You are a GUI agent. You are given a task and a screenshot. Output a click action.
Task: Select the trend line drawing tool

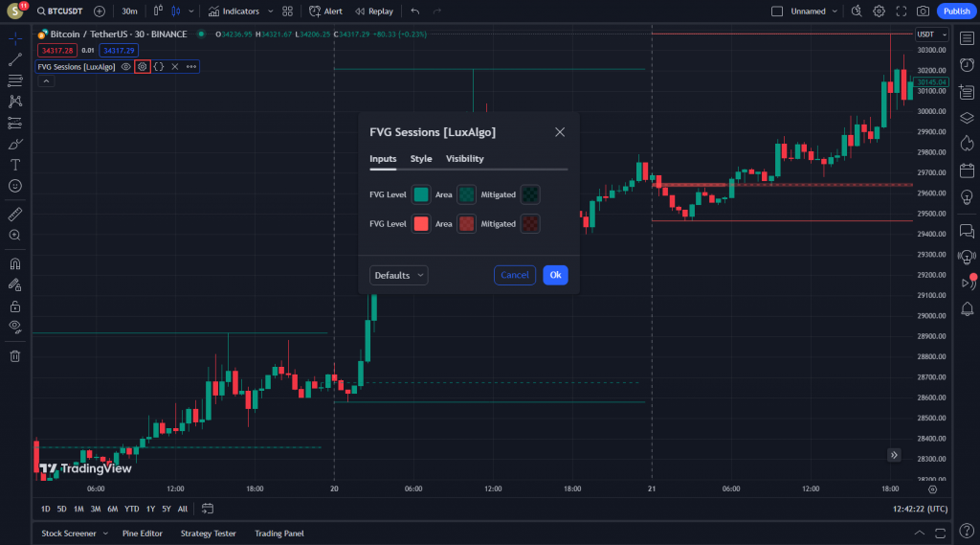pyautogui.click(x=15, y=59)
